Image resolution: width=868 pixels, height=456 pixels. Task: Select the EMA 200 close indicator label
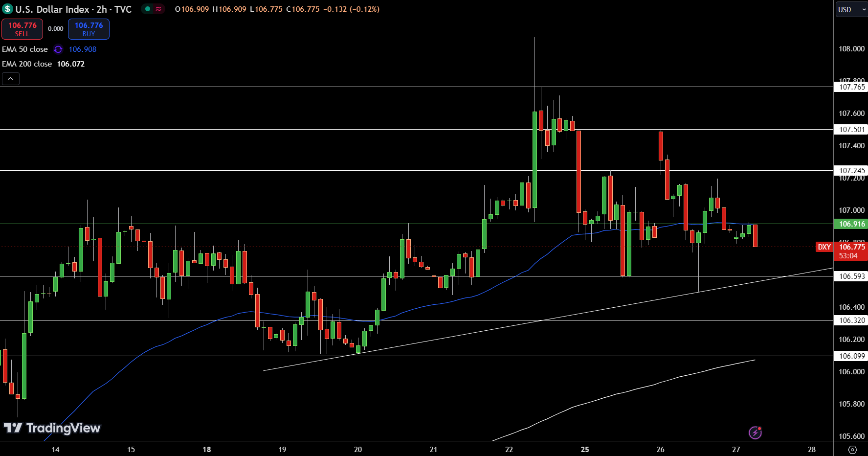tap(27, 64)
